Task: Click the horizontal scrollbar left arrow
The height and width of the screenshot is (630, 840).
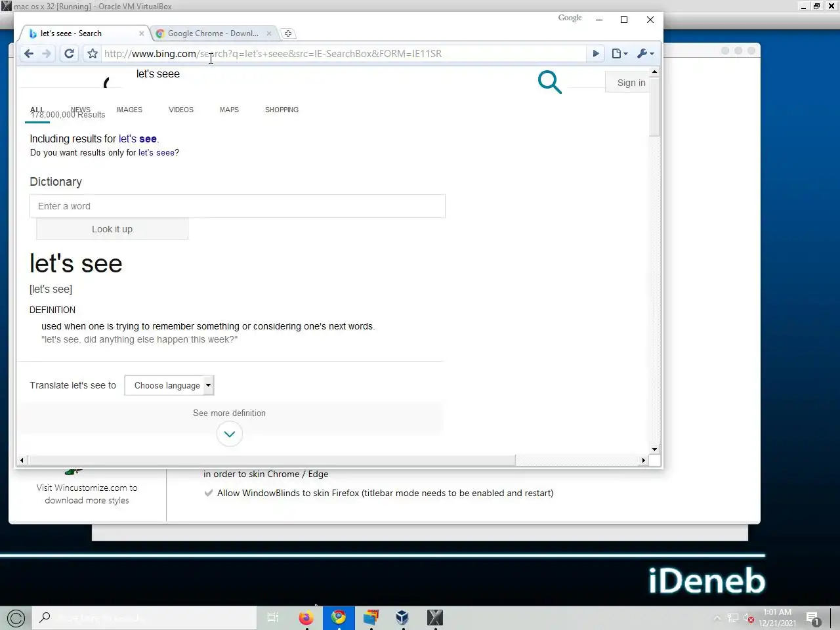Action: pos(22,461)
